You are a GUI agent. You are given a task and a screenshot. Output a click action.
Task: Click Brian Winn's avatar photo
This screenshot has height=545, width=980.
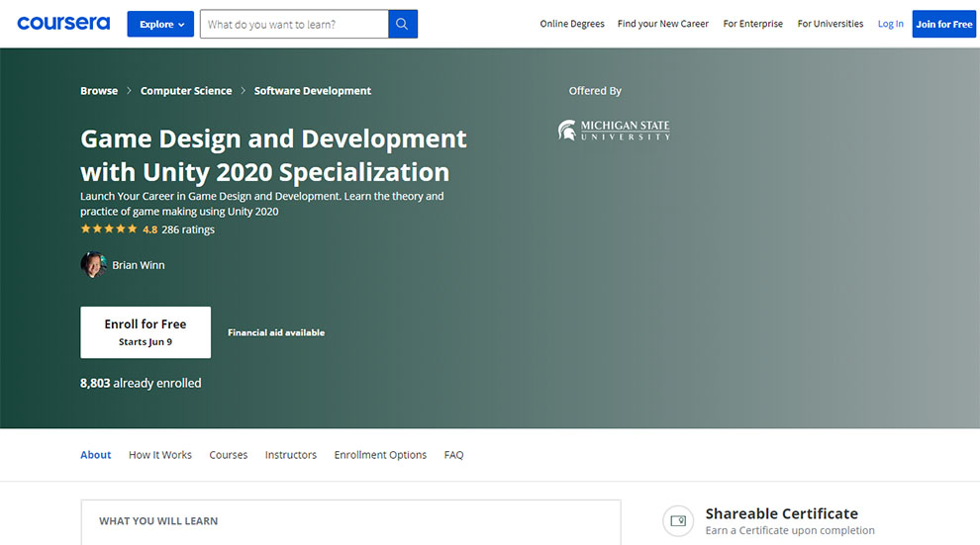93,265
